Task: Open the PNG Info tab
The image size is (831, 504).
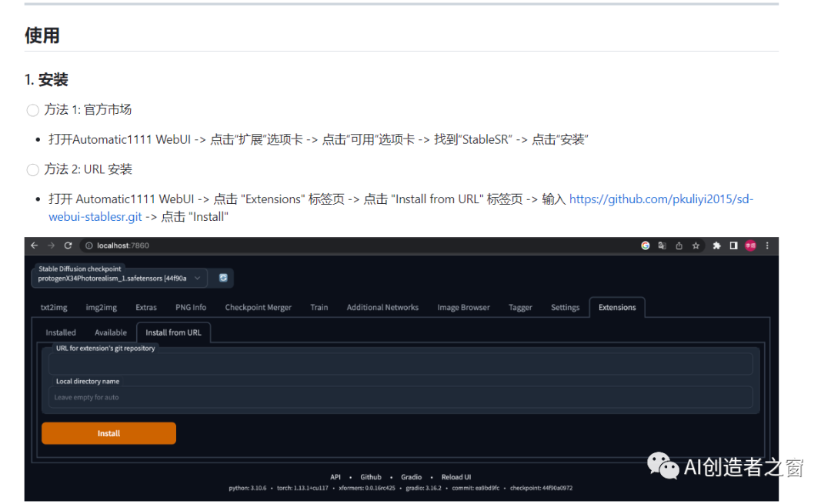Action: click(191, 307)
